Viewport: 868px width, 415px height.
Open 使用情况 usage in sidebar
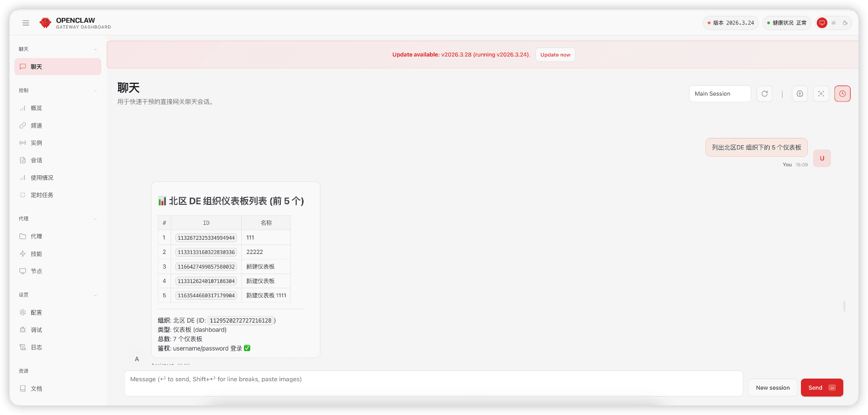(x=58, y=178)
